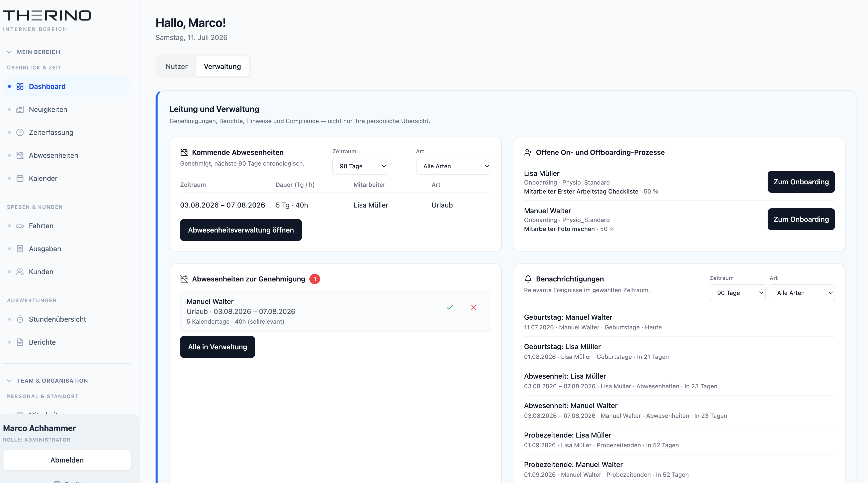Select Manuel Walter's pending absence request card
This screenshot has width=868, height=483.
(335, 311)
